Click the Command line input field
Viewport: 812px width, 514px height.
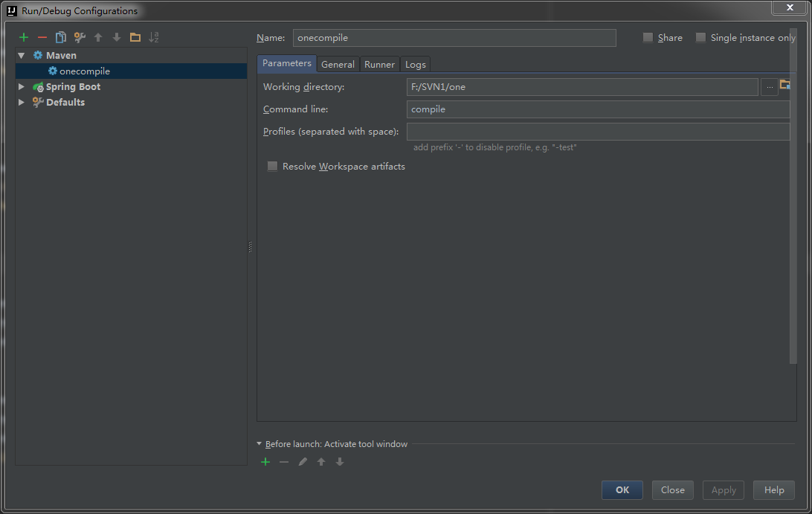(x=598, y=109)
